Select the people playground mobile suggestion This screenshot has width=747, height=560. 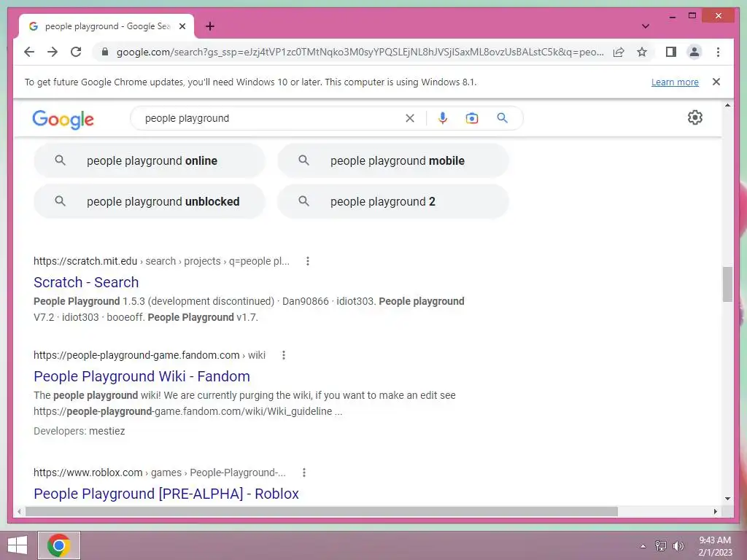(393, 161)
